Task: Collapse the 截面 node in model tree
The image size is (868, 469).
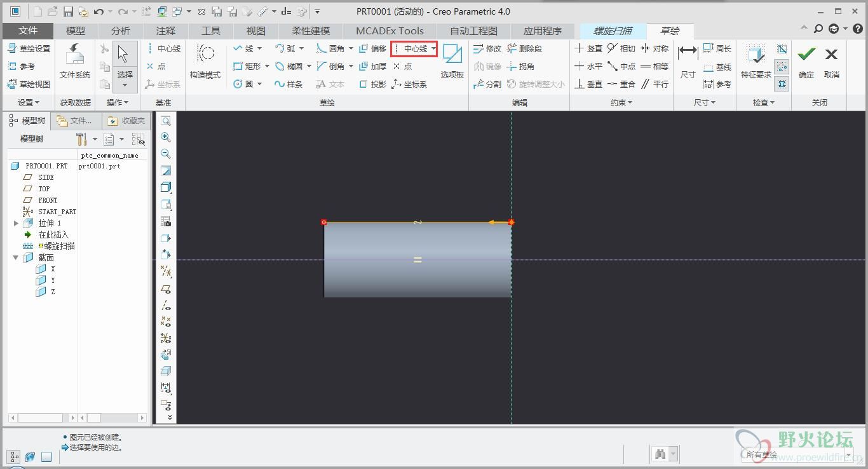Action: coord(16,257)
